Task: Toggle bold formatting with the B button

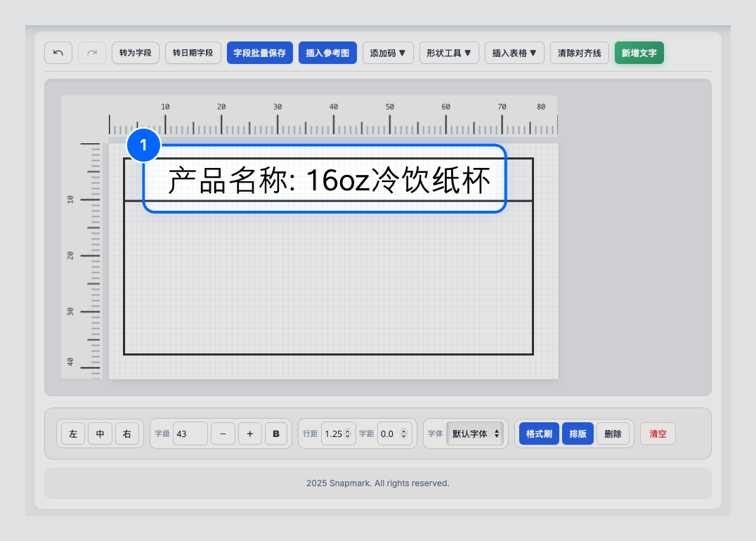Action: [x=276, y=434]
